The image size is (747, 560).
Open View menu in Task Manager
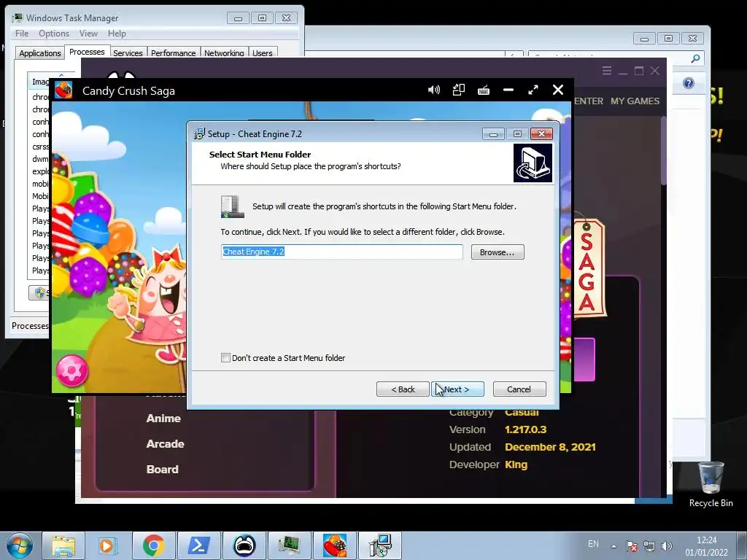click(x=88, y=34)
